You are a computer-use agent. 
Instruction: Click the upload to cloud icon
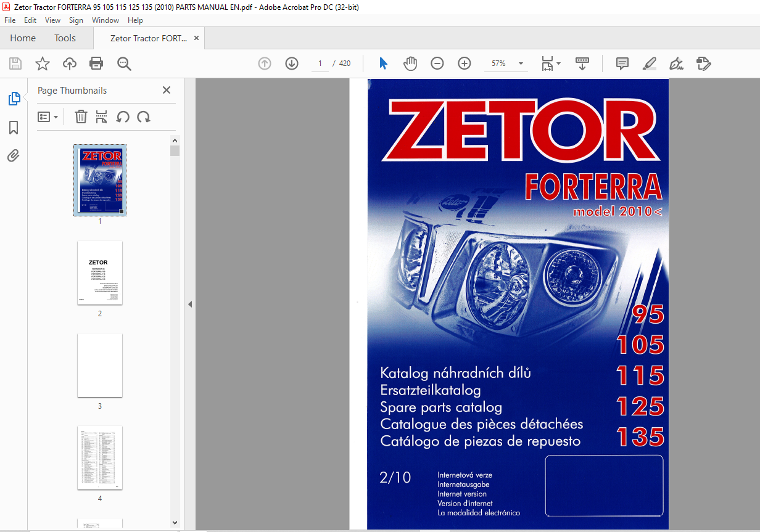[70, 63]
